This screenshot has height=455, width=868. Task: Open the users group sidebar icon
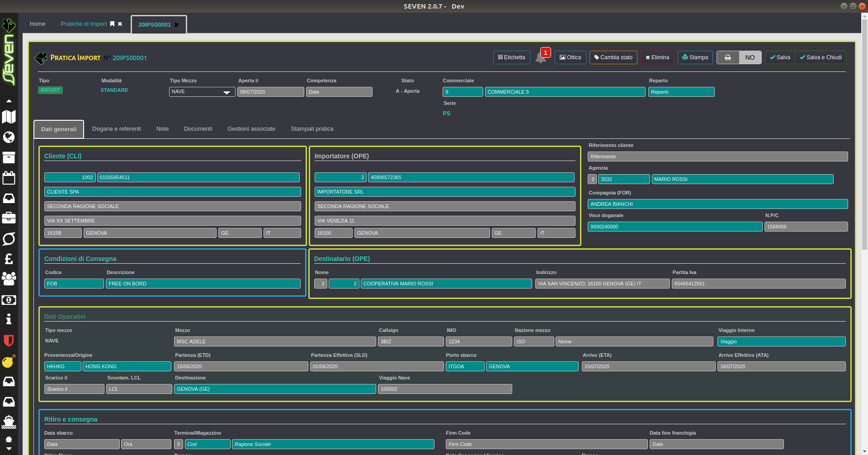(9, 279)
